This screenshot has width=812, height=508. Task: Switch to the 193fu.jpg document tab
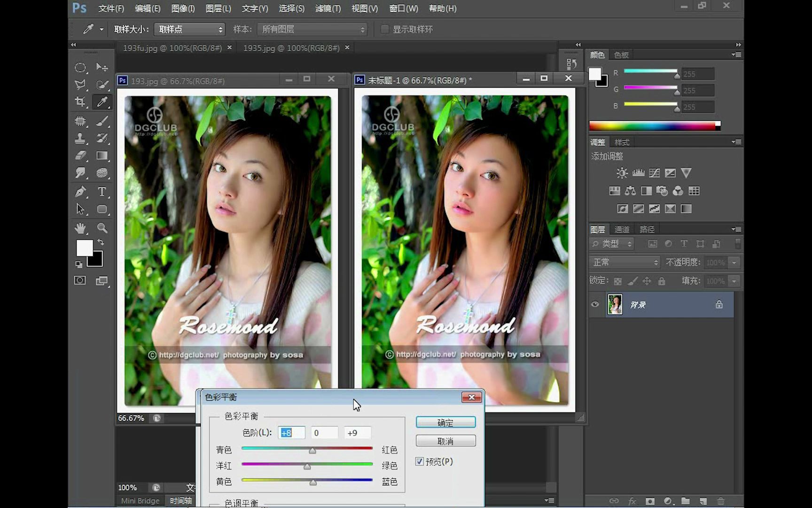172,48
